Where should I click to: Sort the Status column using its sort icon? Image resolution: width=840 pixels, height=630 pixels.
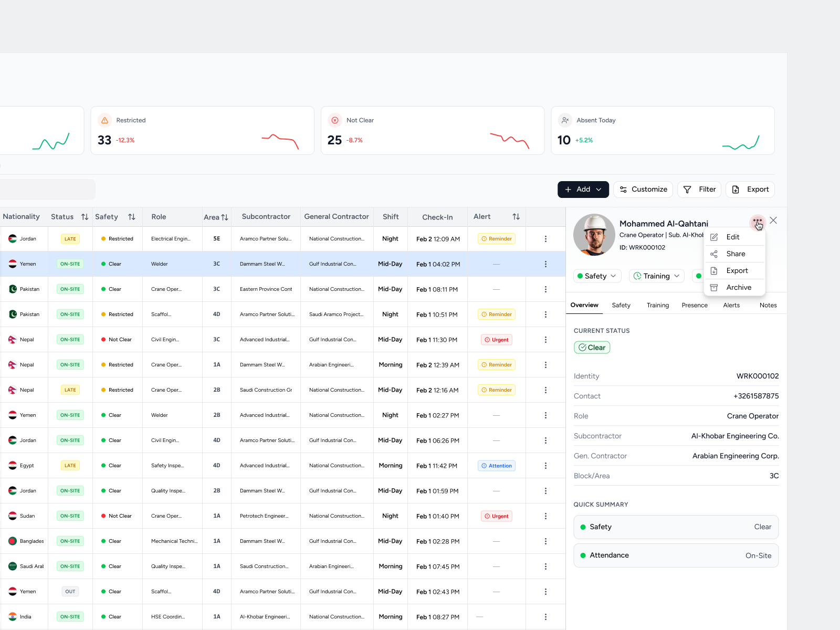pos(85,216)
